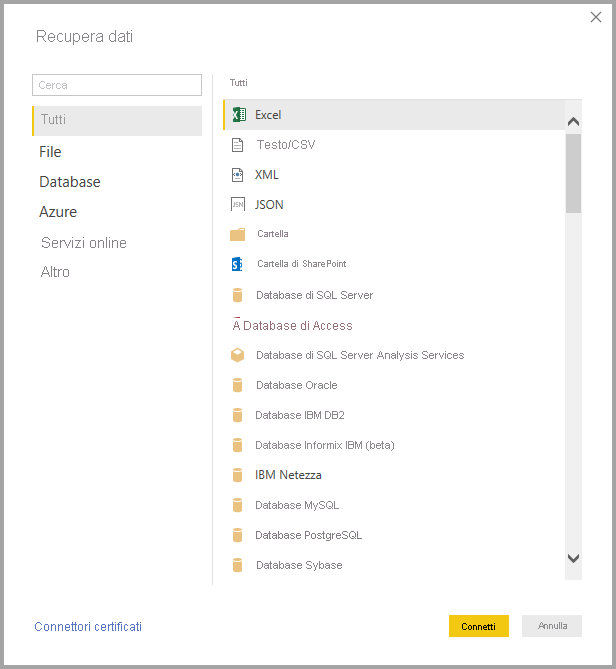Click the MySQL database icon
The image size is (616, 669).
[238, 505]
